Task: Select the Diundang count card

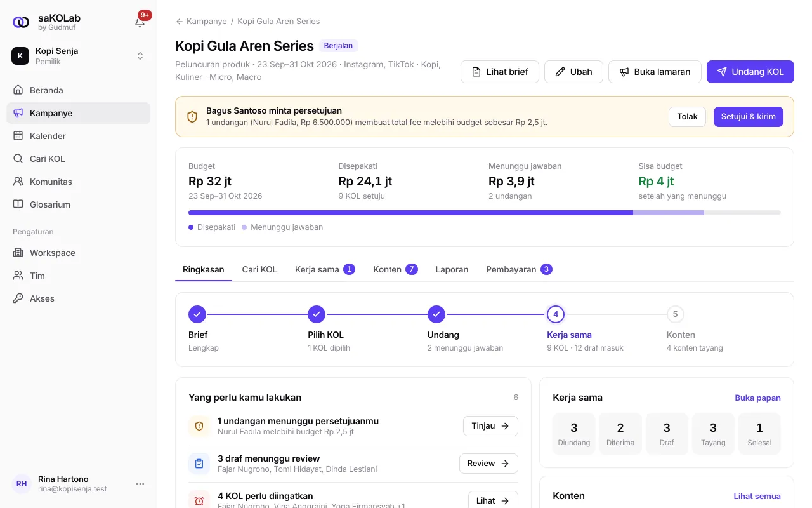Action: click(x=574, y=434)
